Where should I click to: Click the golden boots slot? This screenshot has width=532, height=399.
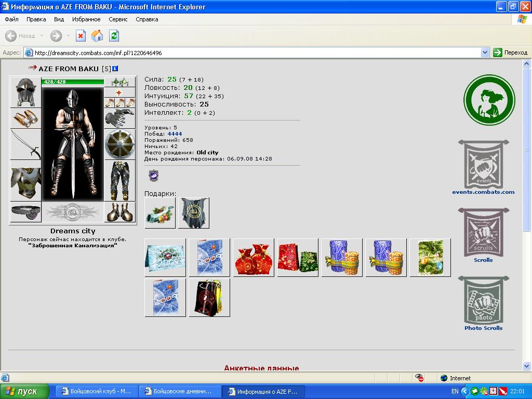(x=120, y=212)
